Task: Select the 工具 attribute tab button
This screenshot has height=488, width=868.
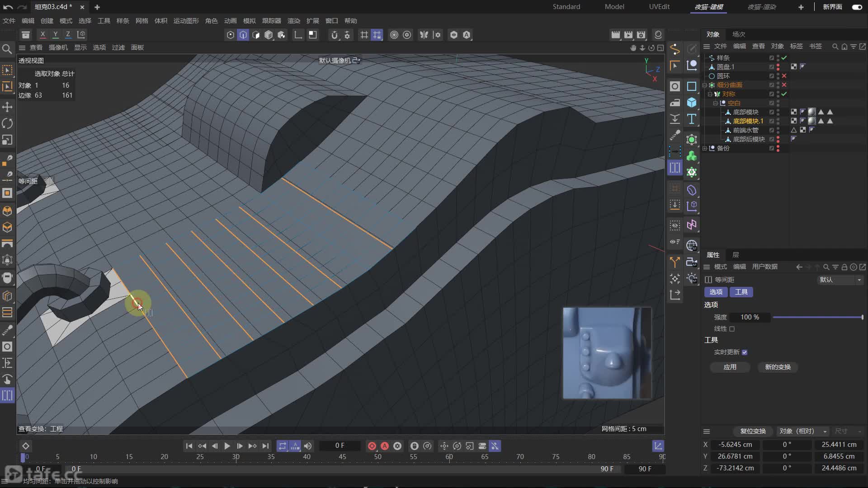Action: click(x=741, y=292)
